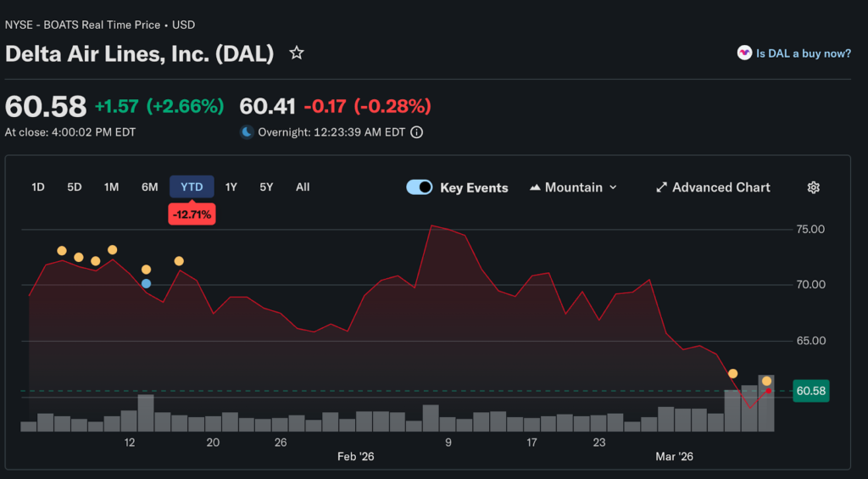Image resolution: width=868 pixels, height=479 pixels.
Task: Add DAL to watchlist with star icon
Action: [x=297, y=53]
